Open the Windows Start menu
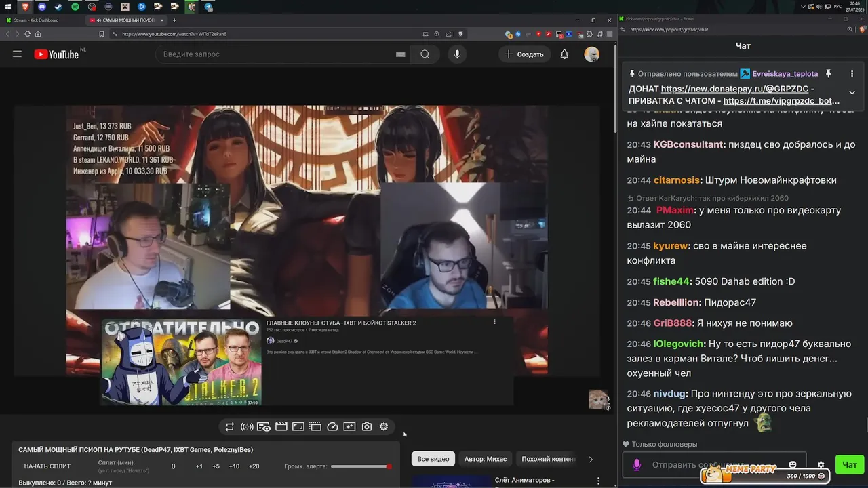Viewport: 868px width, 488px height. click(x=9, y=6)
